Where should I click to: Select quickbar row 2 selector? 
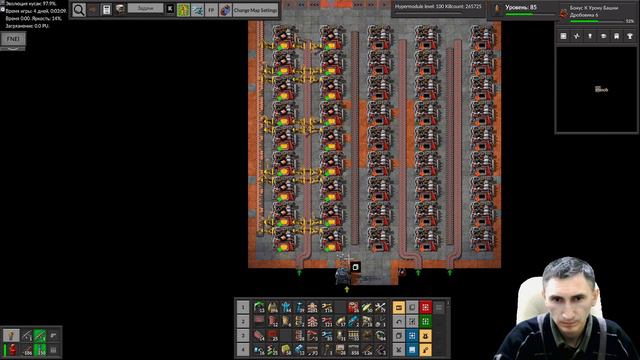point(243,322)
